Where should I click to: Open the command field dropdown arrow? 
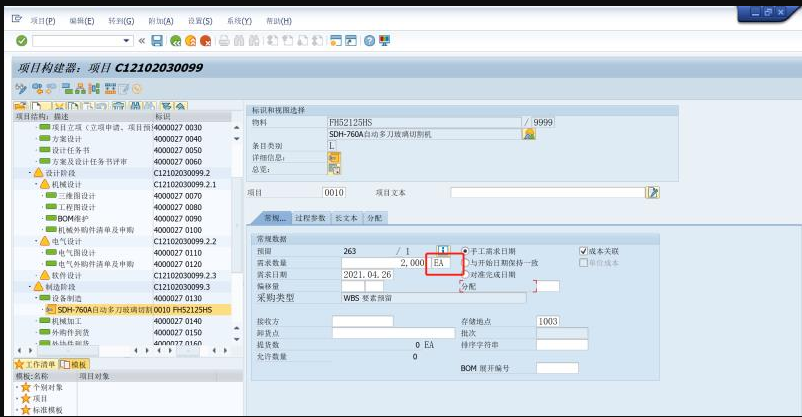[x=126, y=40]
